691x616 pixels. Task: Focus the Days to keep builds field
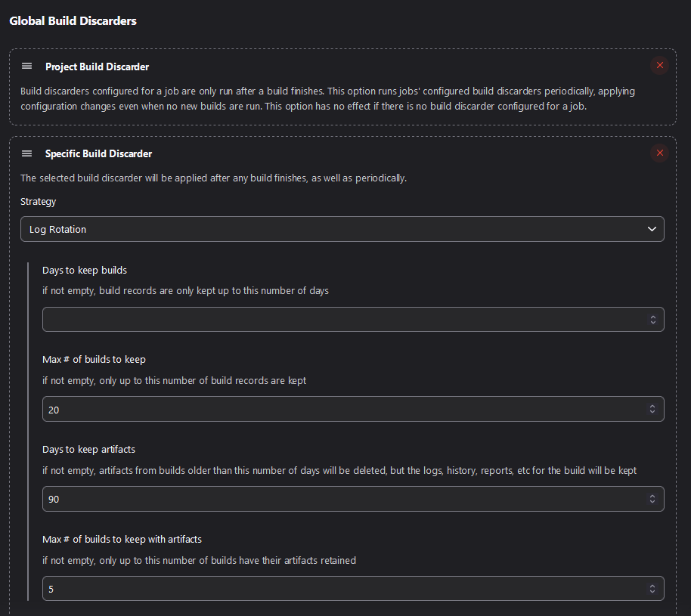pos(340,319)
